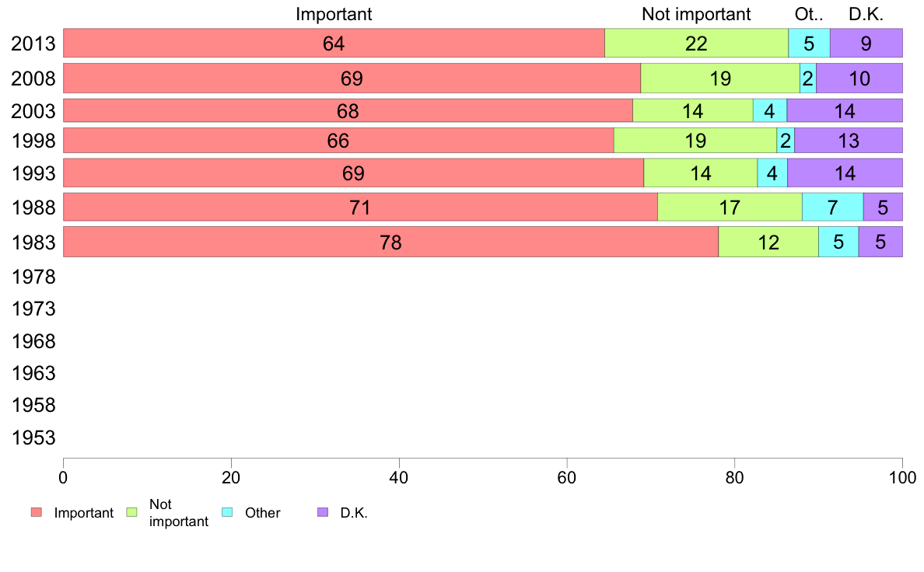Click the purple D.K. legend swatch
Image resolution: width=924 pixels, height=572 pixels.
coord(324,512)
